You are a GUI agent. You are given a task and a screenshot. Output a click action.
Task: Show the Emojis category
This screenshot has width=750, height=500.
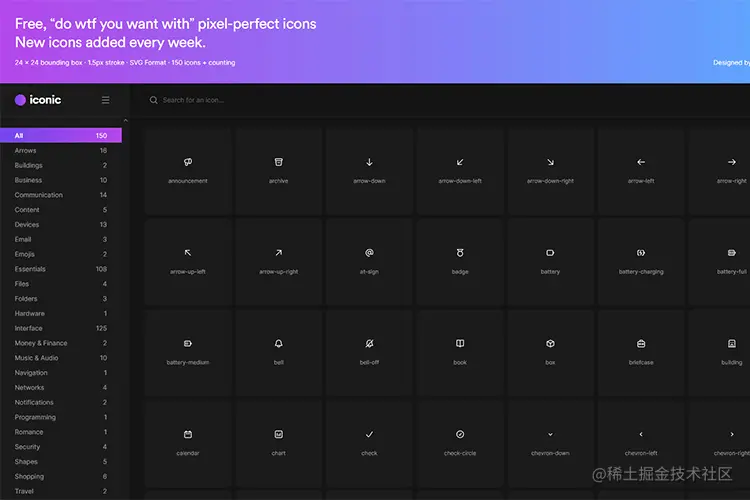click(x=61, y=254)
